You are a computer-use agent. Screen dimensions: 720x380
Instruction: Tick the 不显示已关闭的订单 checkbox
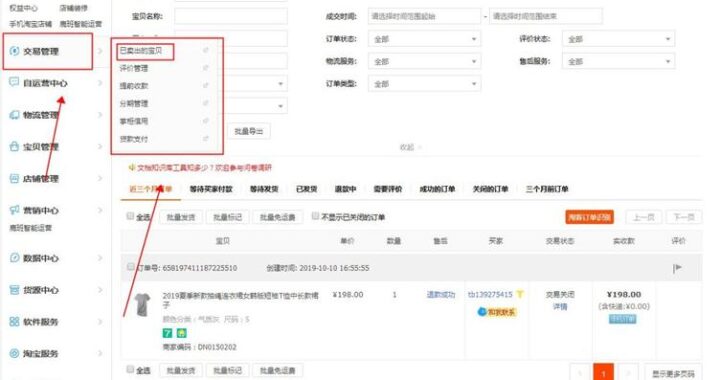pyautogui.click(x=315, y=216)
